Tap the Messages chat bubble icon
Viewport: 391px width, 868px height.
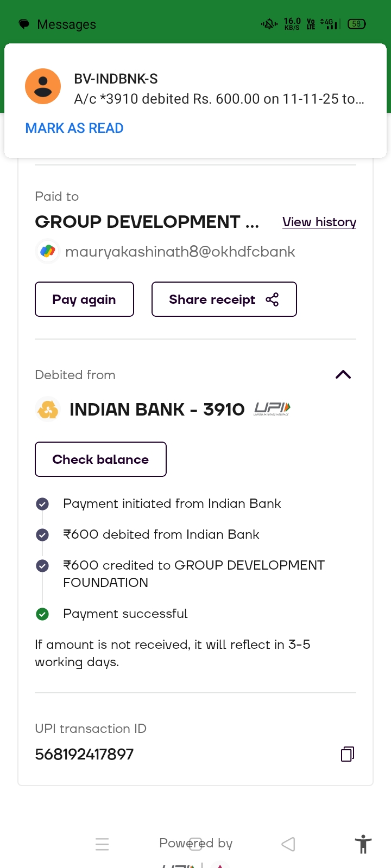[x=24, y=24]
